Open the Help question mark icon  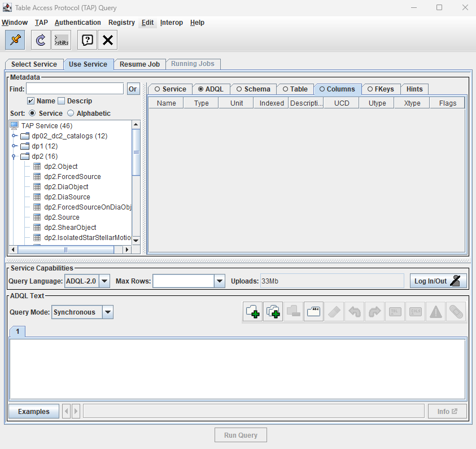click(88, 40)
